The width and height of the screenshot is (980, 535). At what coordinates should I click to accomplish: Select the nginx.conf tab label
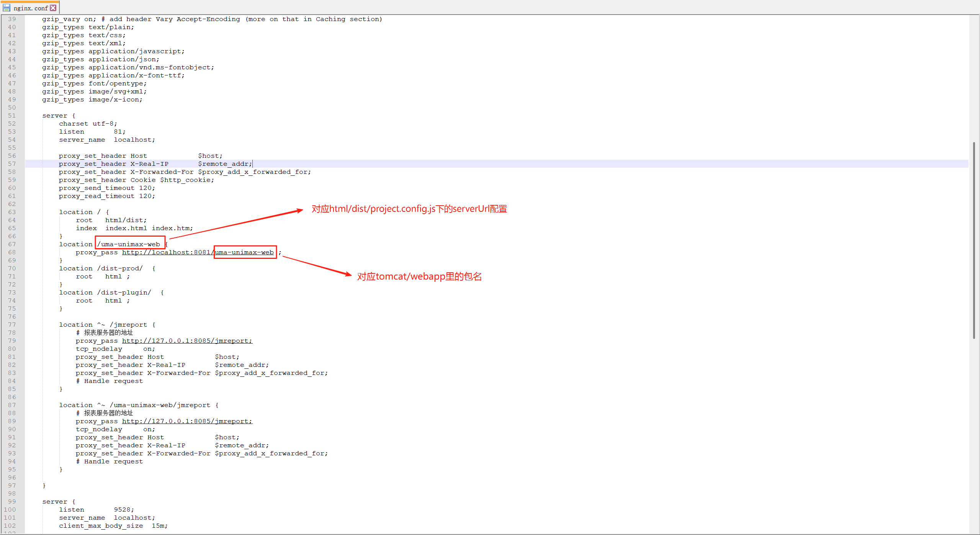31,8
